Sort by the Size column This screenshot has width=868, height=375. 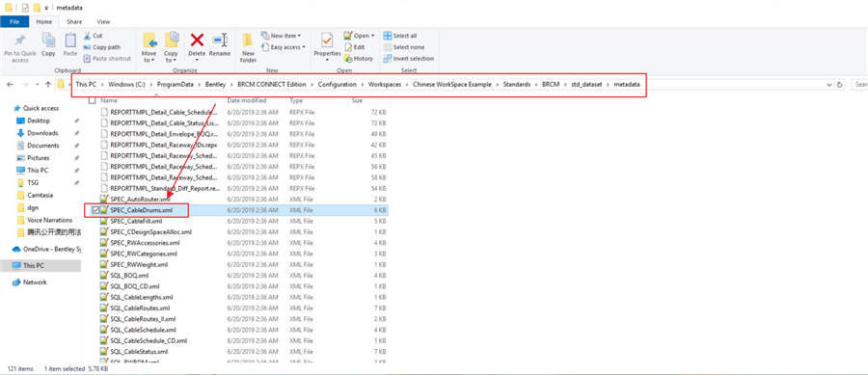357,100
